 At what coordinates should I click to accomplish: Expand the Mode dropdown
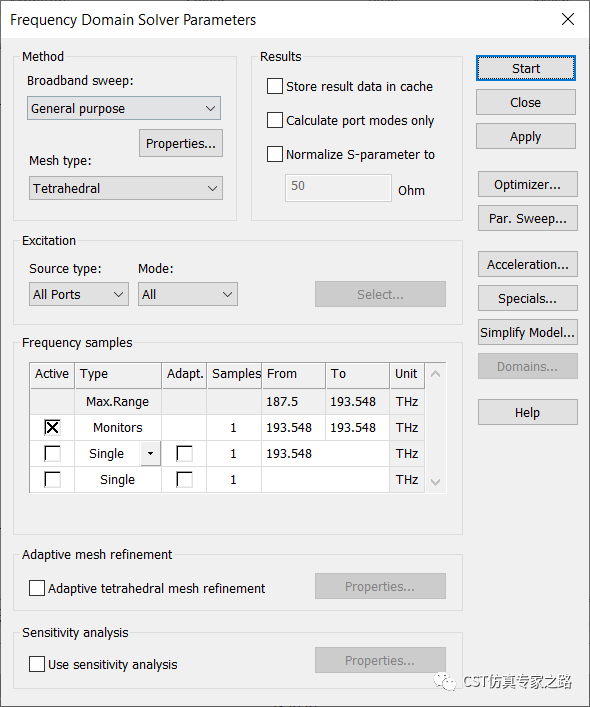point(188,294)
